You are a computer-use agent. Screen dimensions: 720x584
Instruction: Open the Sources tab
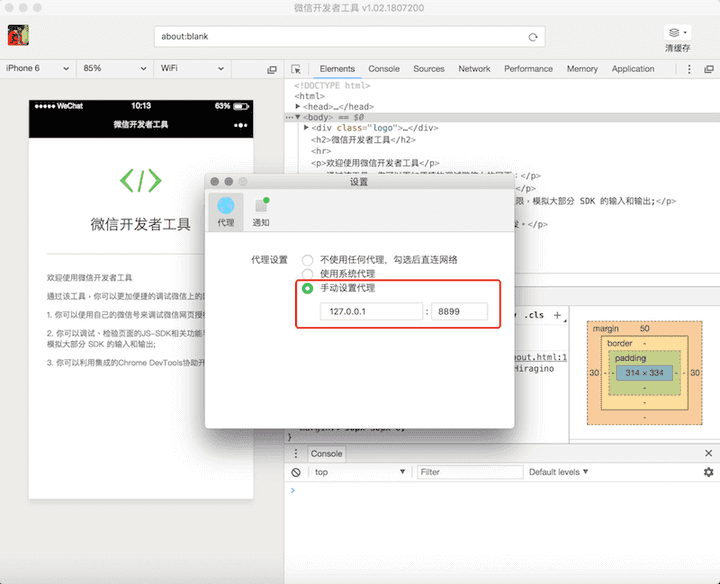click(x=429, y=69)
